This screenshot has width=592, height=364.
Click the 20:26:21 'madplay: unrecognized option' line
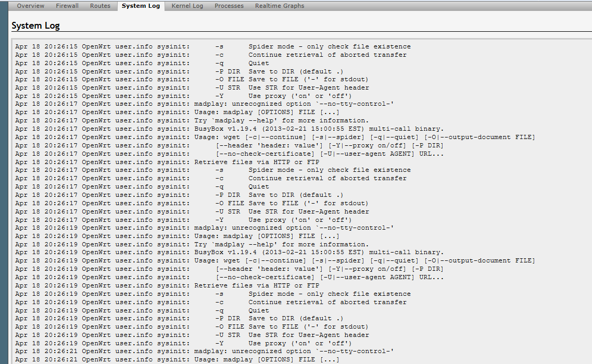(205, 351)
